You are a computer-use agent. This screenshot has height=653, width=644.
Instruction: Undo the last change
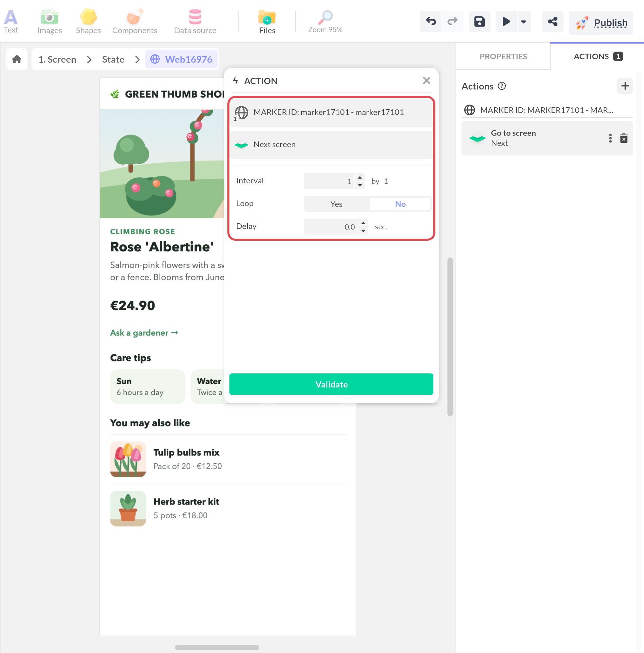point(431,21)
